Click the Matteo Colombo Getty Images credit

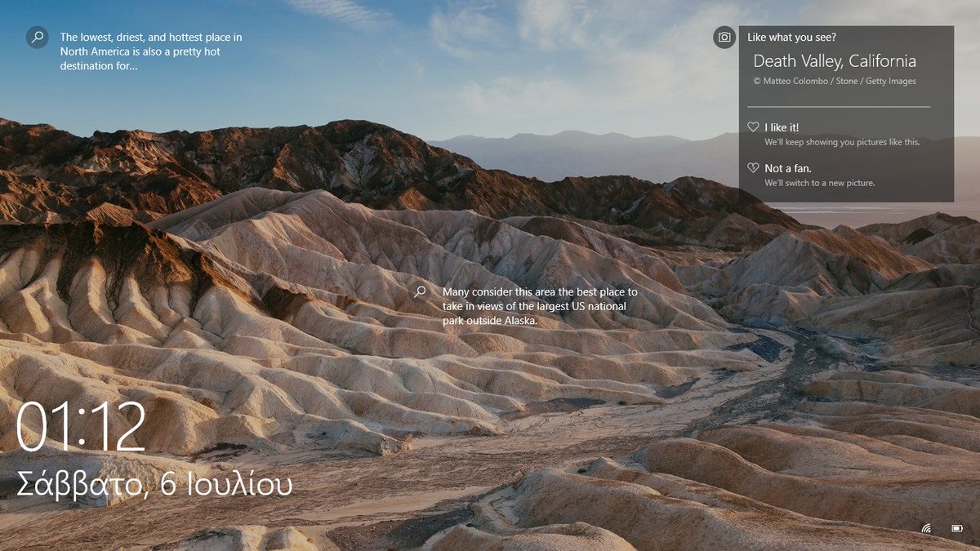tap(835, 81)
